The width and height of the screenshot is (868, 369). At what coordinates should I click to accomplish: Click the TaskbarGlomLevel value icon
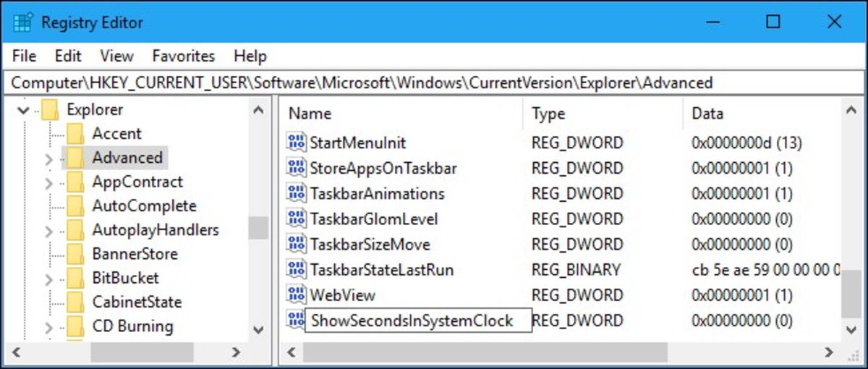pyautogui.click(x=296, y=219)
